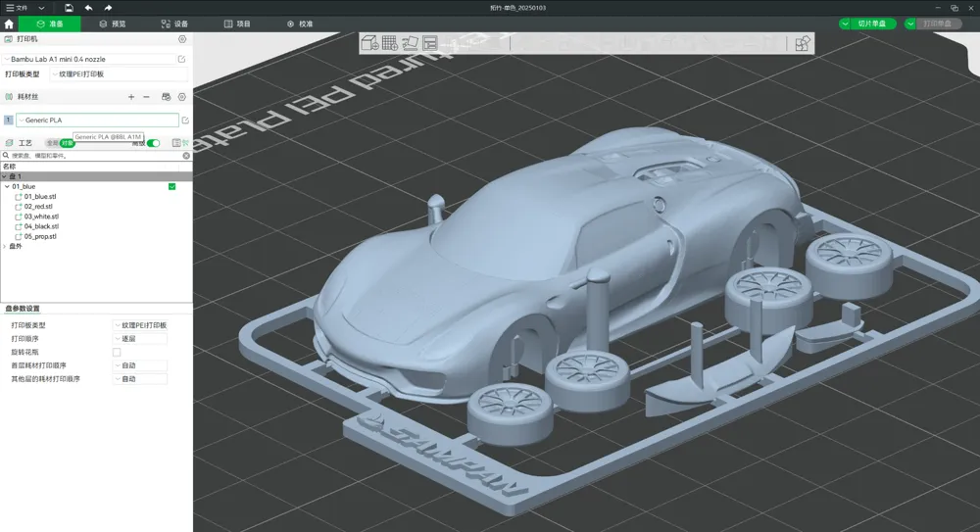Image resolution: width=980 pixels, height=532 pixels.
Task: Switch to the 校准 tab
Action: click(300, 24)
